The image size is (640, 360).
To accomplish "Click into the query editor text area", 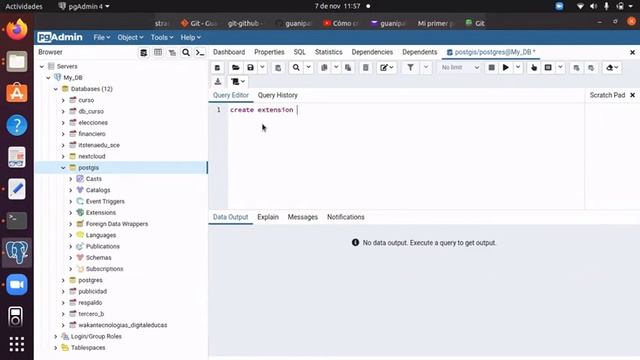I will [406, 156].
